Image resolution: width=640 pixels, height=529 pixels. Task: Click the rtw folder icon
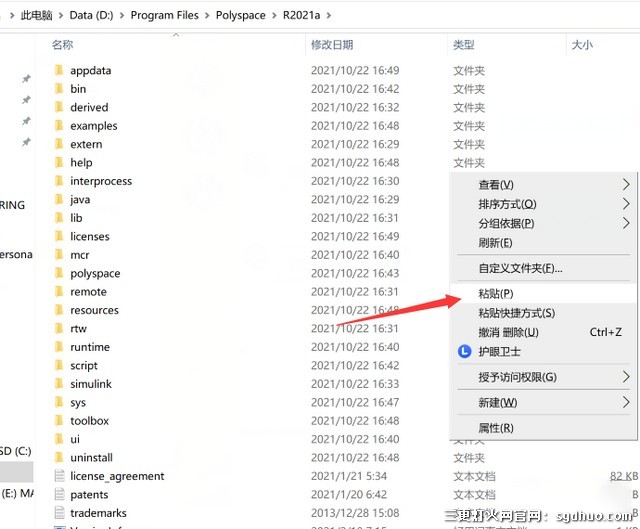click(x=59, y=328)
